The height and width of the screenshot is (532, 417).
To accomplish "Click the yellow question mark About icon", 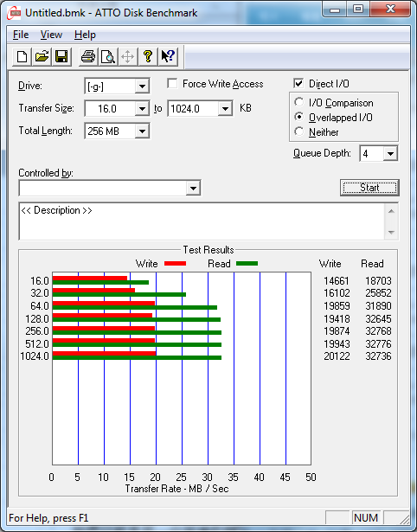I will 148,56.
